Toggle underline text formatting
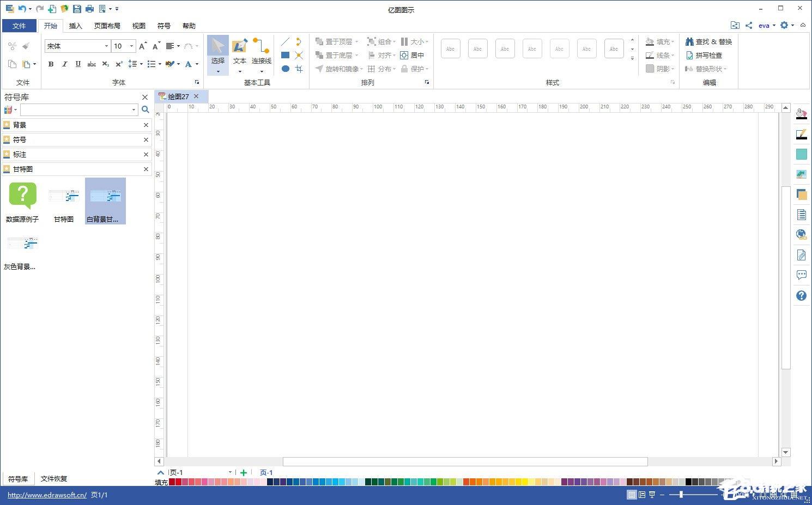 coord(78,64)
